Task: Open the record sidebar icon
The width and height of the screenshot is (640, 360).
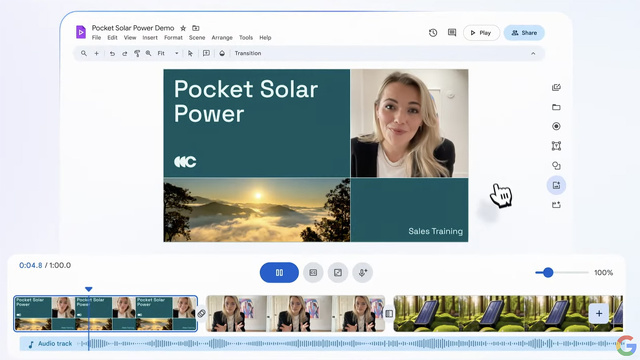Action: pyautogui.click(x=556, y=126)
